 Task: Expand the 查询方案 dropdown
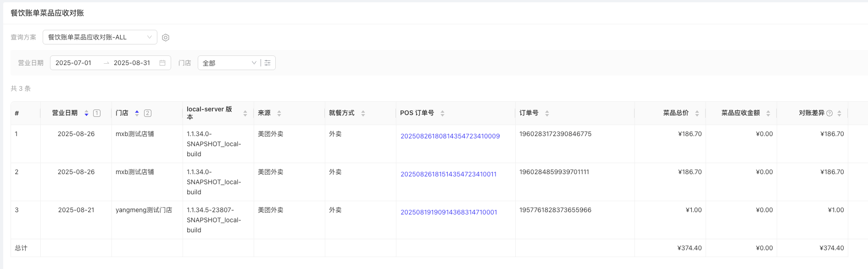click(x=100, y=37)
